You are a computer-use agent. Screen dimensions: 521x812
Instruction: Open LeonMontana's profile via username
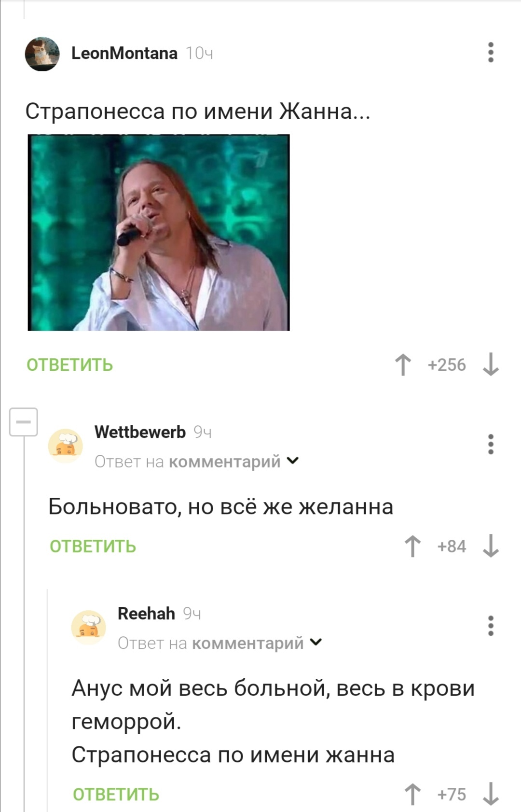click(x=124, y=53)
